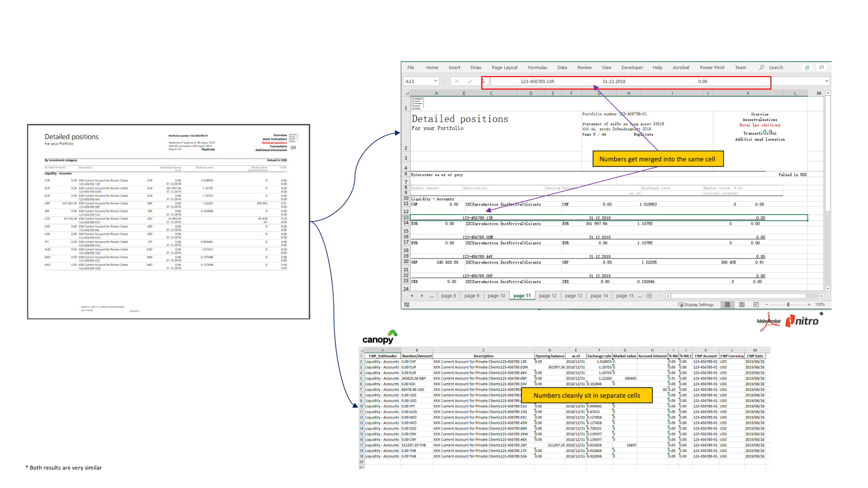
Task: Open the Comments icon in ribbon
Action: pos(821,68)
